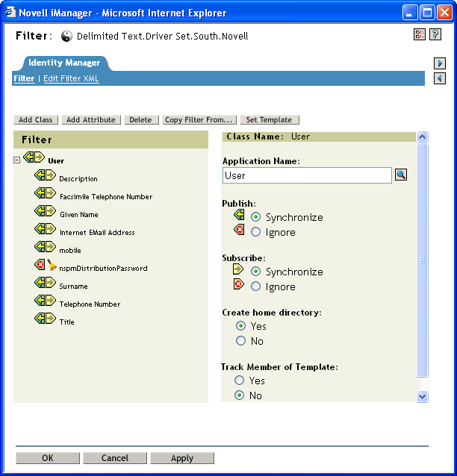This screenshot has height=476, width=457.
Task: Click the notify bell icon beside nspmDistributionPassword
Action: tap(52, 265)
